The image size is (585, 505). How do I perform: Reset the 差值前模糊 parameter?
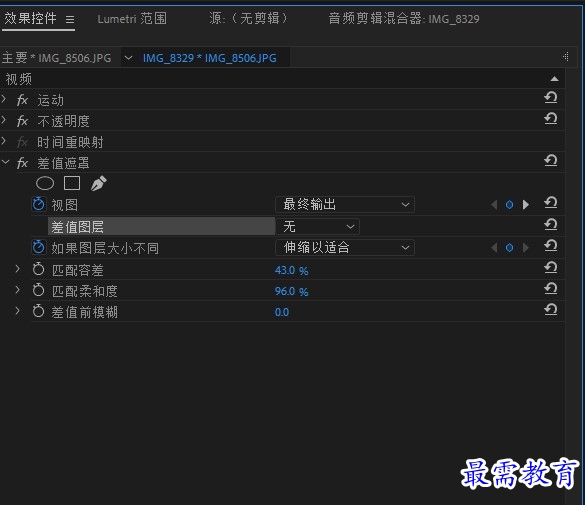[x=551, y=309]
